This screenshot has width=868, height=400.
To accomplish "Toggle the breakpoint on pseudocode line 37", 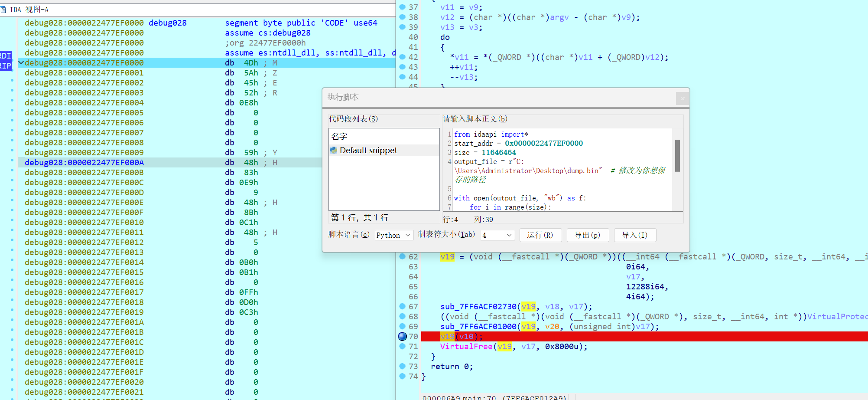I will point(402,7).
